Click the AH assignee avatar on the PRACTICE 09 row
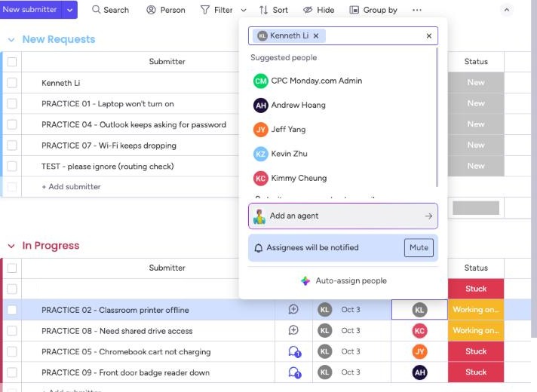The height and width of the screenshot is (392, 537). point(419,372)
